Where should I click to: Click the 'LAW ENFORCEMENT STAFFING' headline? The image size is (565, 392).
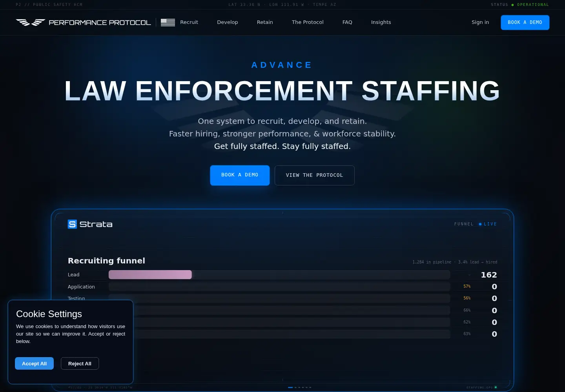click(282, 91)
